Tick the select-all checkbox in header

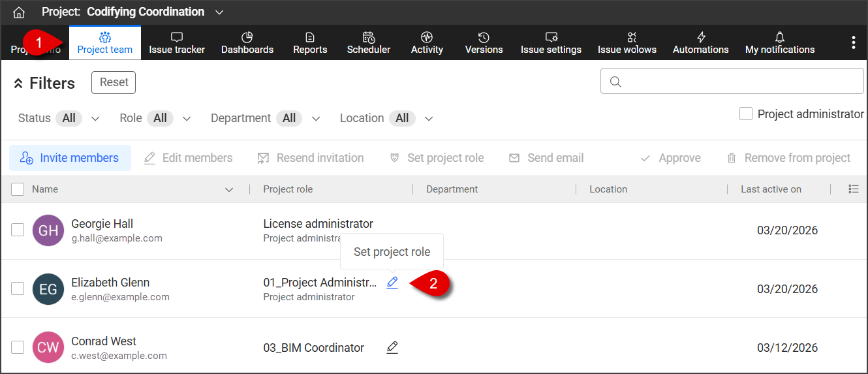click(x=18, y=189)
